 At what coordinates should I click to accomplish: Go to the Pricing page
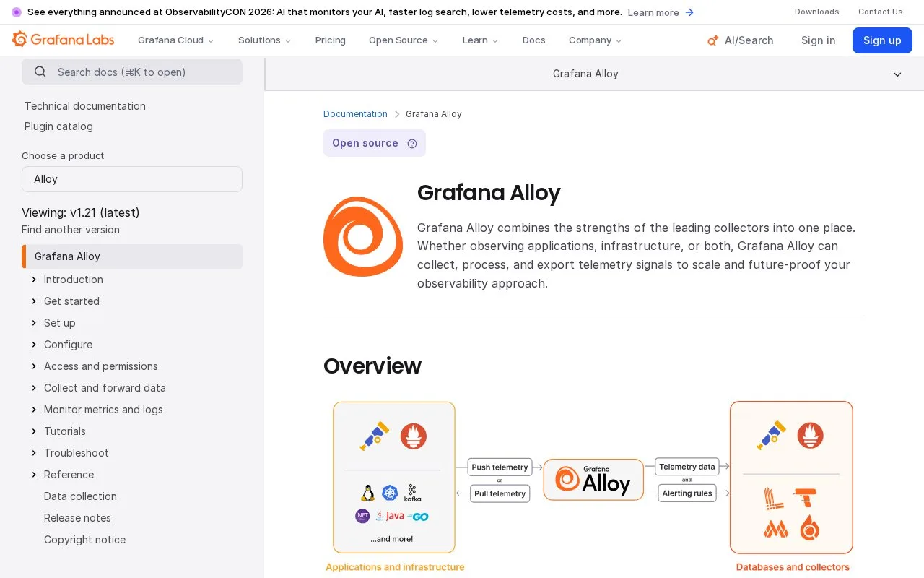[x=331, y=40]
